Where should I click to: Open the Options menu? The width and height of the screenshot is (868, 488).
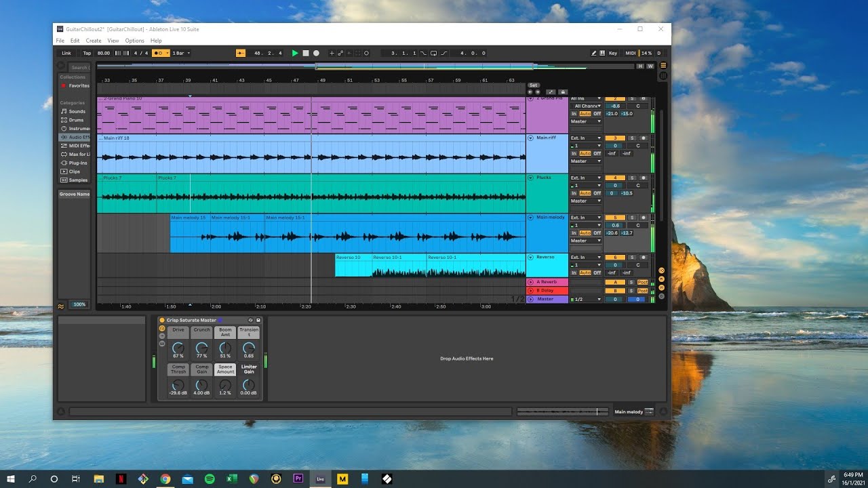135,41
